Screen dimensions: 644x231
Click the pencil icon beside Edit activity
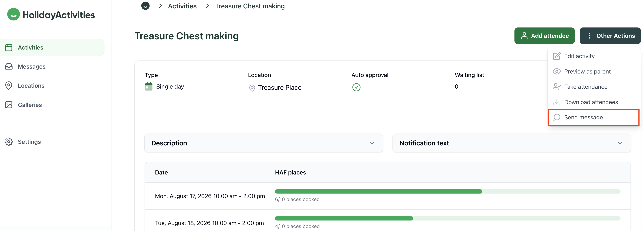click(557, 56)
